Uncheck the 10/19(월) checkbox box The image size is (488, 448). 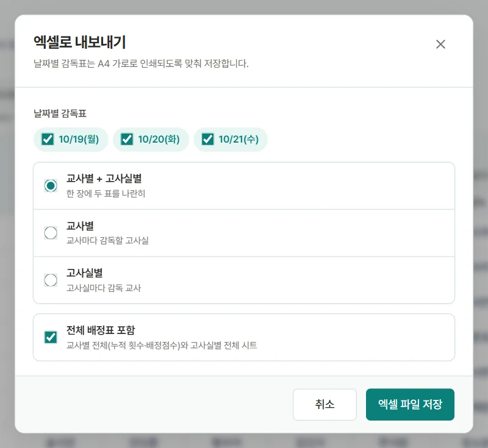tap(48, 140)
